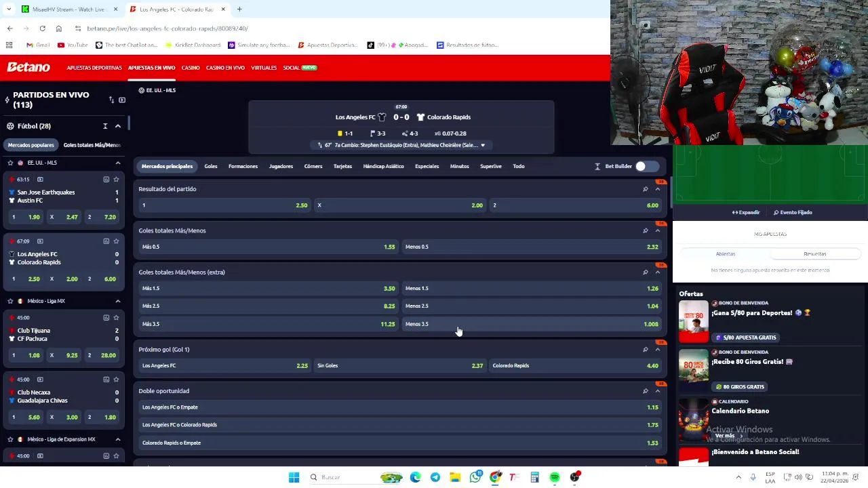This screenshot has width=868, height=488.
Task: Click the S/80 Apuesta Gratis offer button
Action: [745, 338]
